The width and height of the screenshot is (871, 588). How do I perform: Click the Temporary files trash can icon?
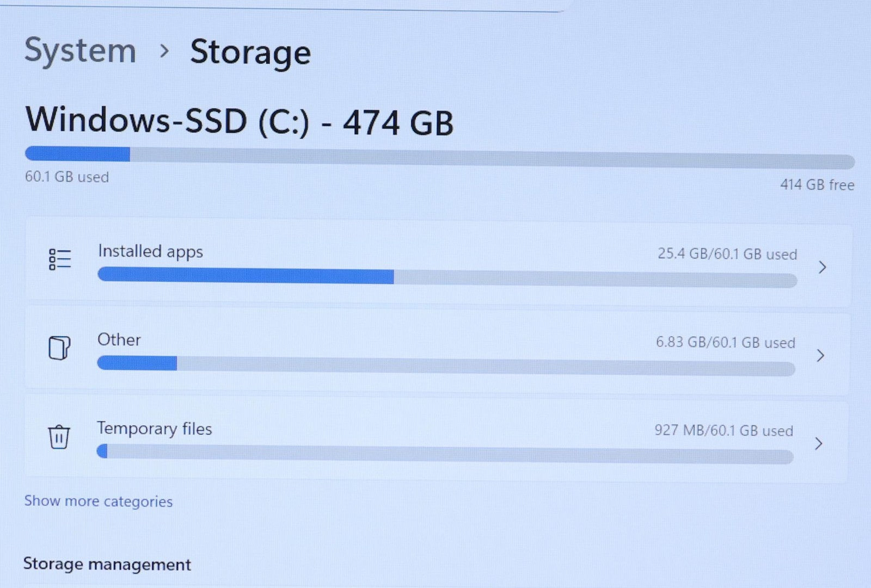click(x=59, y=436)
